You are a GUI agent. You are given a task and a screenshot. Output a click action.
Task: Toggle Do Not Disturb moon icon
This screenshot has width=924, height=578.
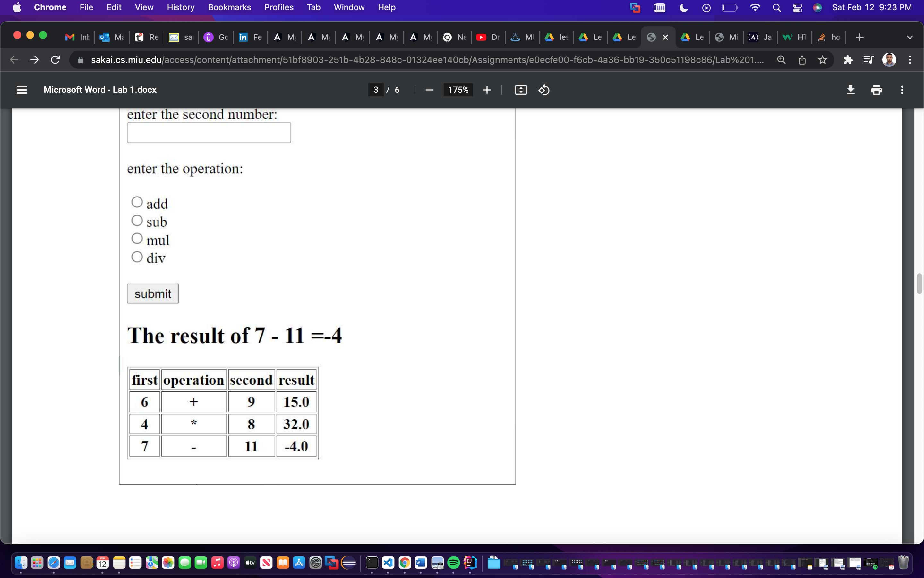click(x=683, y=8)
